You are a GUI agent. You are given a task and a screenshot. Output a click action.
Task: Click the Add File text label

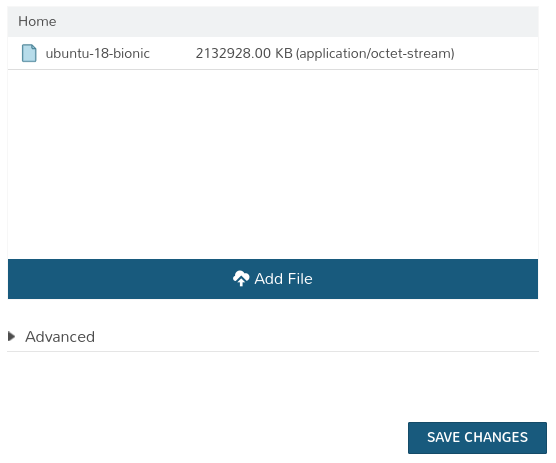[283, 279]
